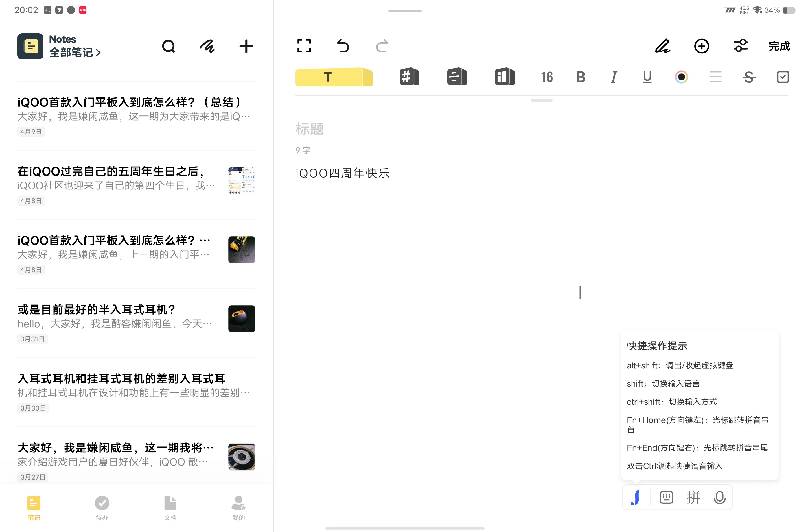The image size is (810, 532).
Task: Open the yellow car thumbnail note image
Action: pyautogui.click(x=242, y=249)
